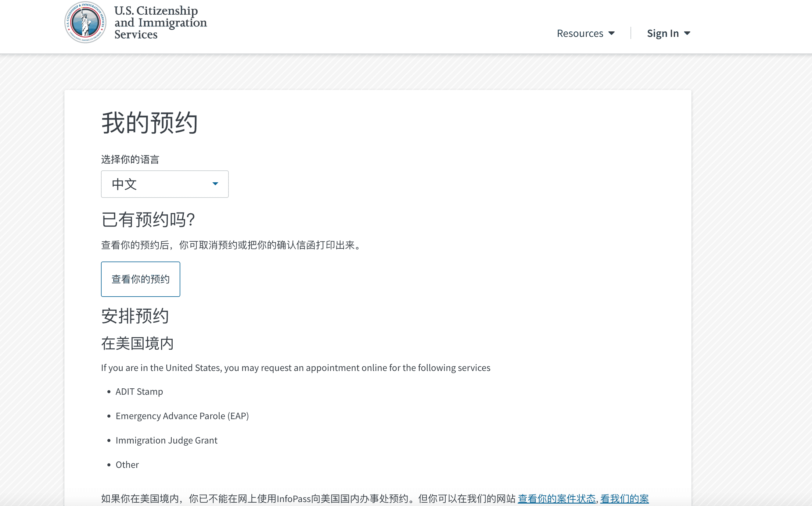Click the ADIT Stamp list item
Viewport: 812px width, 506px height.
[139, 391]
